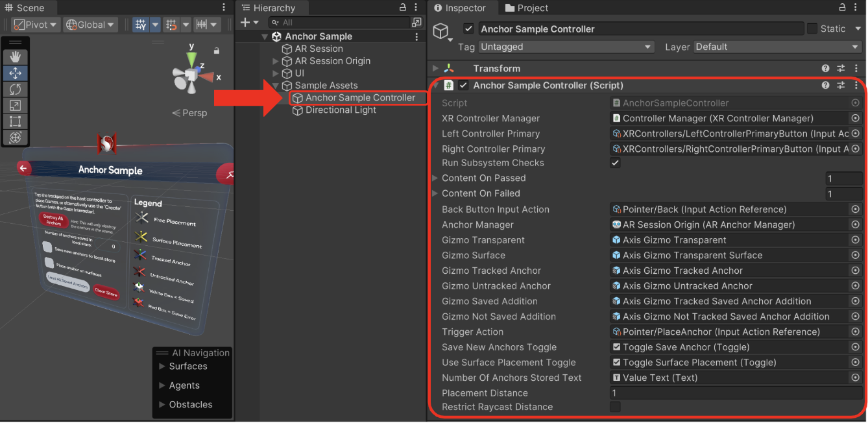Select Directional Light in Hierarchy
Viewport: 868px width, 423px height.
(341, 110)
